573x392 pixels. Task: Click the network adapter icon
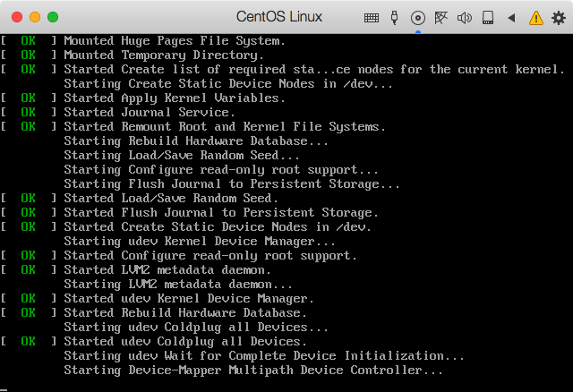(440, 17)
